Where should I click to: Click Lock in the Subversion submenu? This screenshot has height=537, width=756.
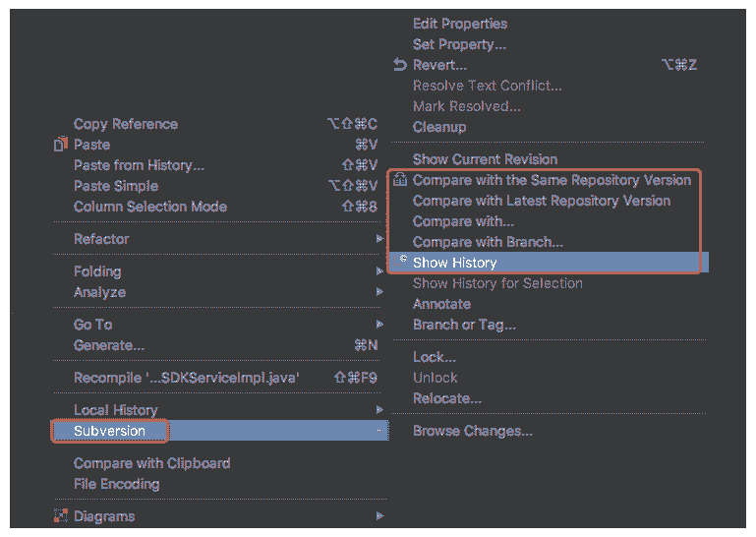434,357
